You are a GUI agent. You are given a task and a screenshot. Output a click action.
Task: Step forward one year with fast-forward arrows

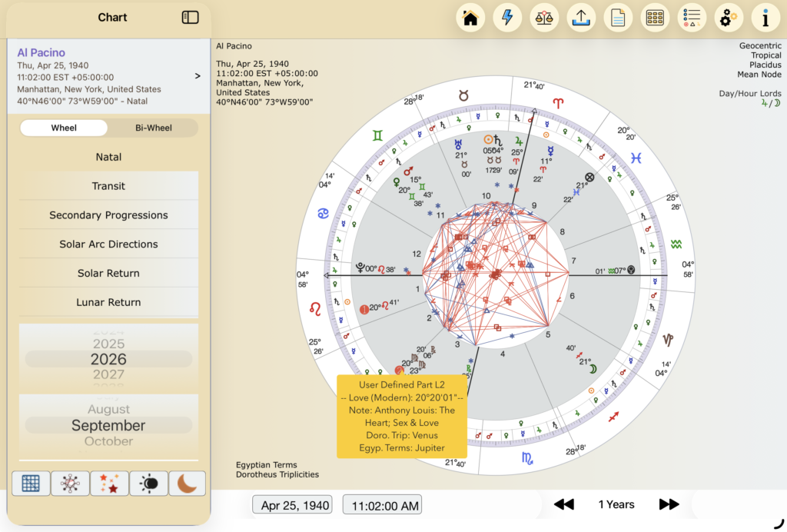(x=669, y=504)
